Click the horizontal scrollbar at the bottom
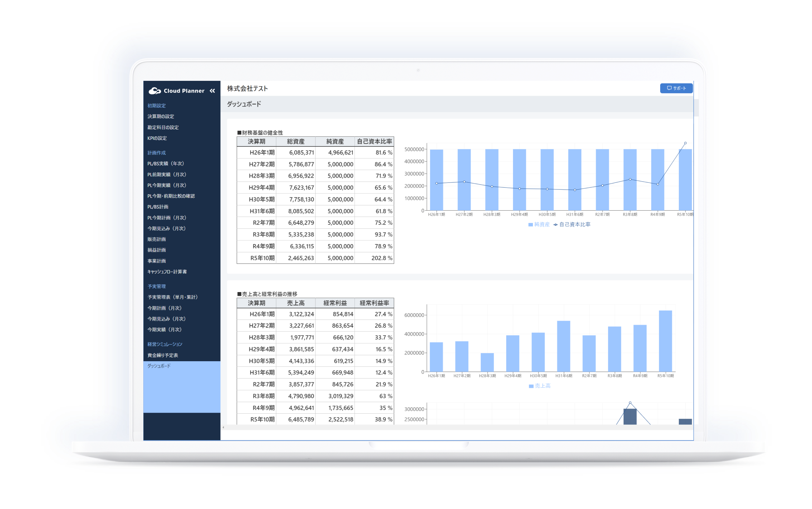The height and width of the screenshot is (509, 812). pyautogui.click(x=454, y=428)
